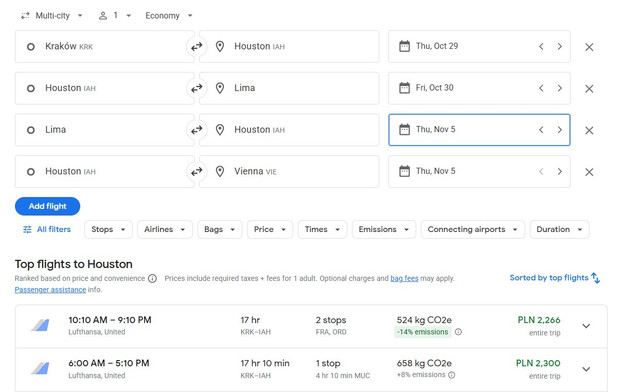Viewport: 640px width, 392px height.
Task: Select the 10:10 AM – 9:10 PM flight
Action: [311, 326]
